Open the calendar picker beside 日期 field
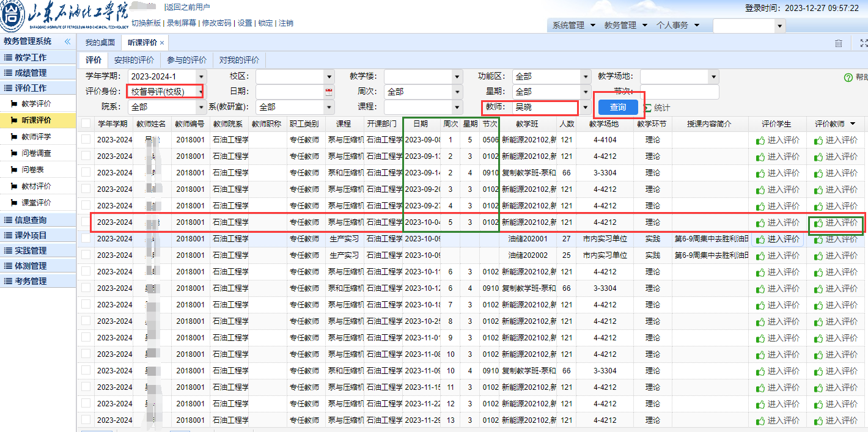 coord(329,92)
